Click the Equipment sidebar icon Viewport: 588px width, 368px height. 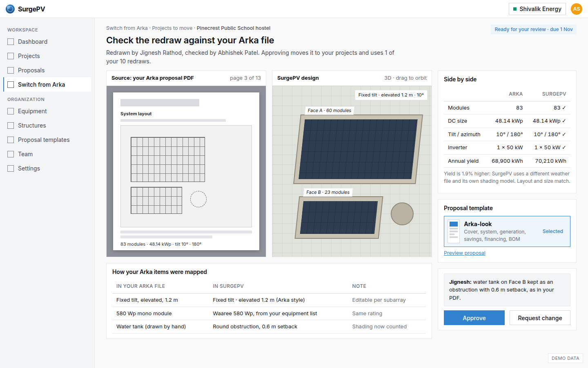[x=11, y=111]
